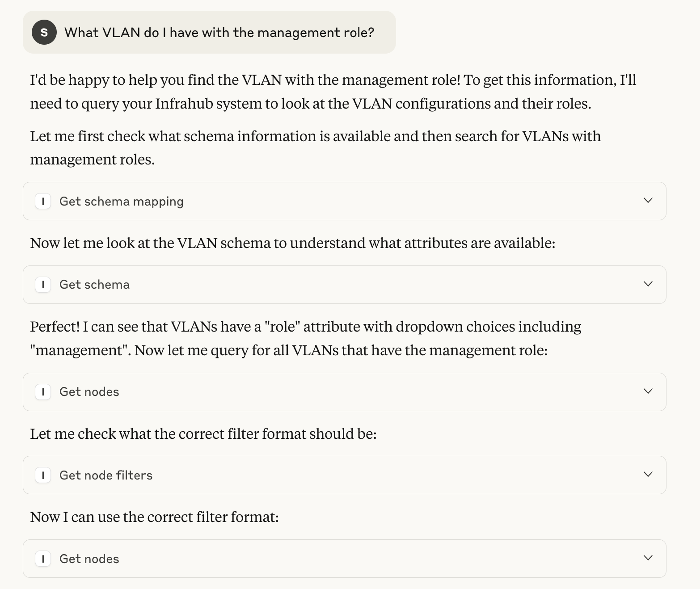The height and width of the screenshot is (589, 700).
Task: Expand the final Get nodes chevron after the filter format text
Action: (648, 558)
